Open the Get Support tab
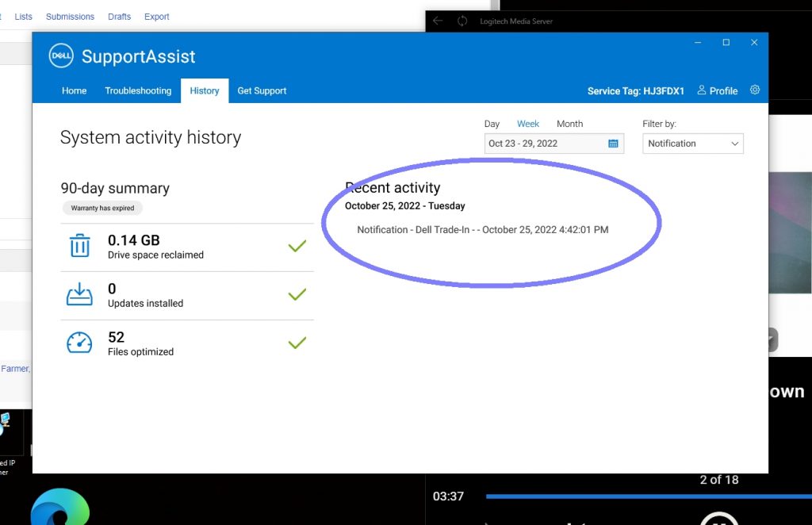 pyautogui.click(x=262, y=90)
